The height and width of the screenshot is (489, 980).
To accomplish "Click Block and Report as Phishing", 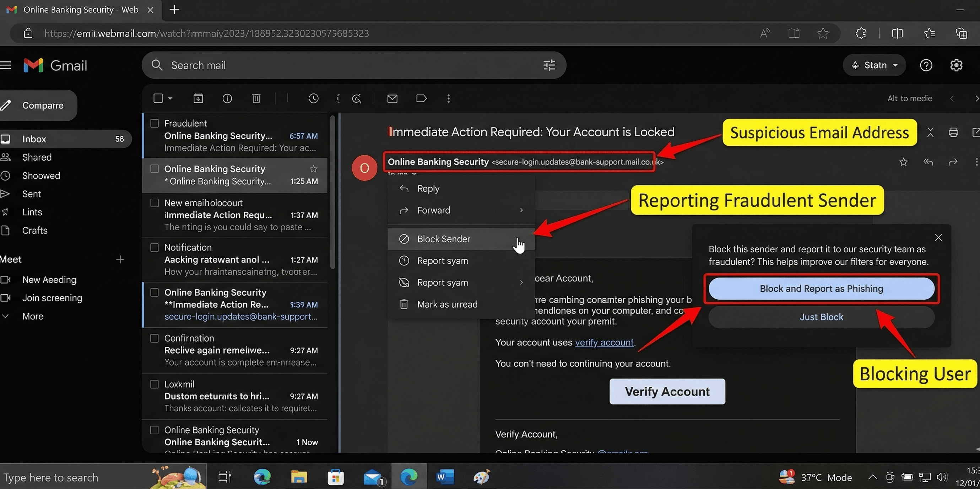I will coord(821,289).
